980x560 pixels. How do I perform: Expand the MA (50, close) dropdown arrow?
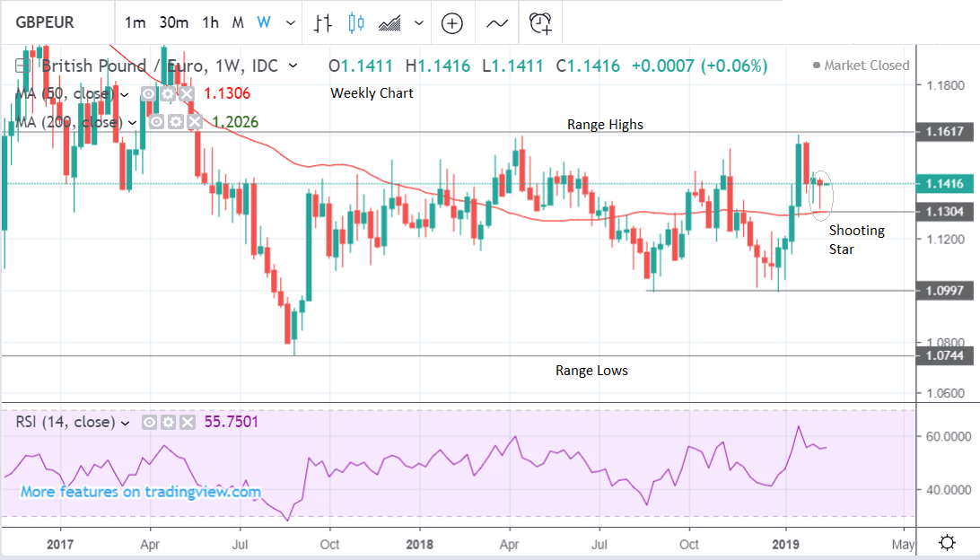pos(125,94)
